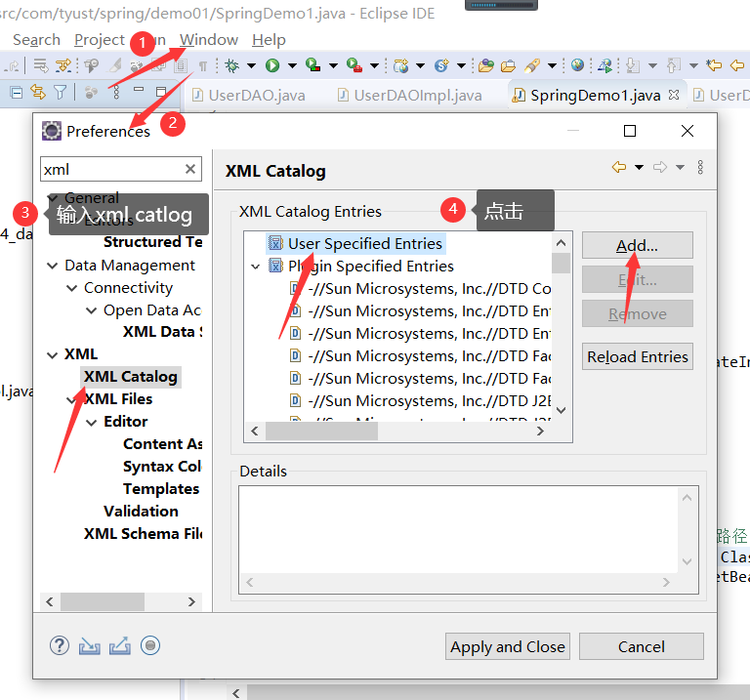Click the Run External Tools icon

(354, 65)
